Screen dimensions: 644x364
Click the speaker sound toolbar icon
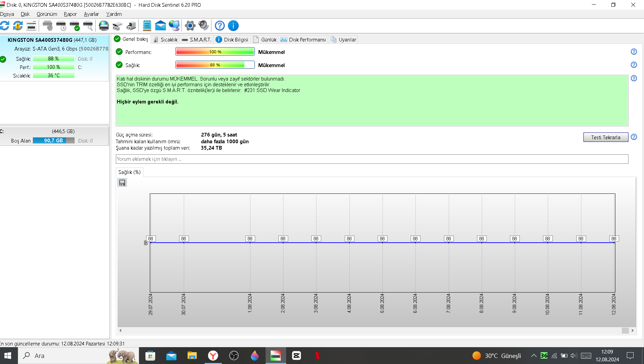[x=203, y=26]
